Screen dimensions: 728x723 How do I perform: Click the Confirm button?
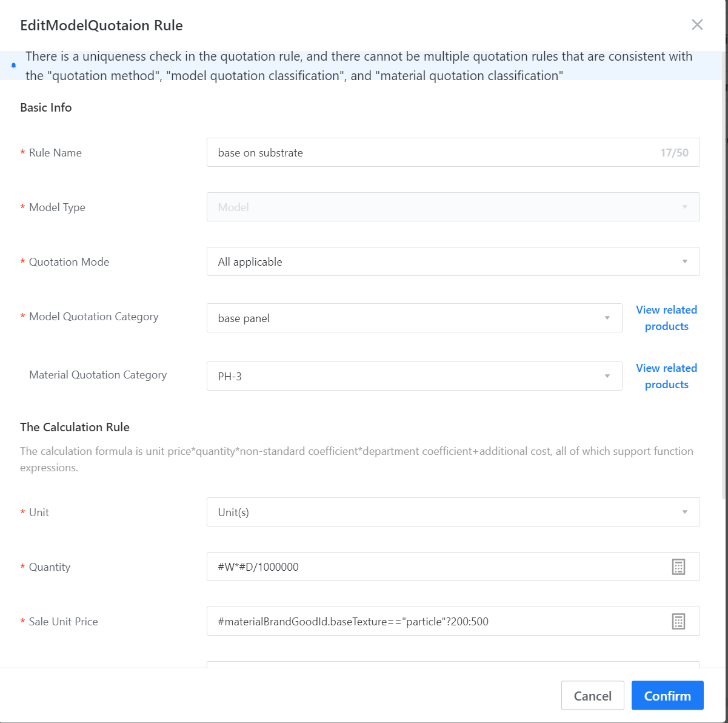(x=667, y=695)
